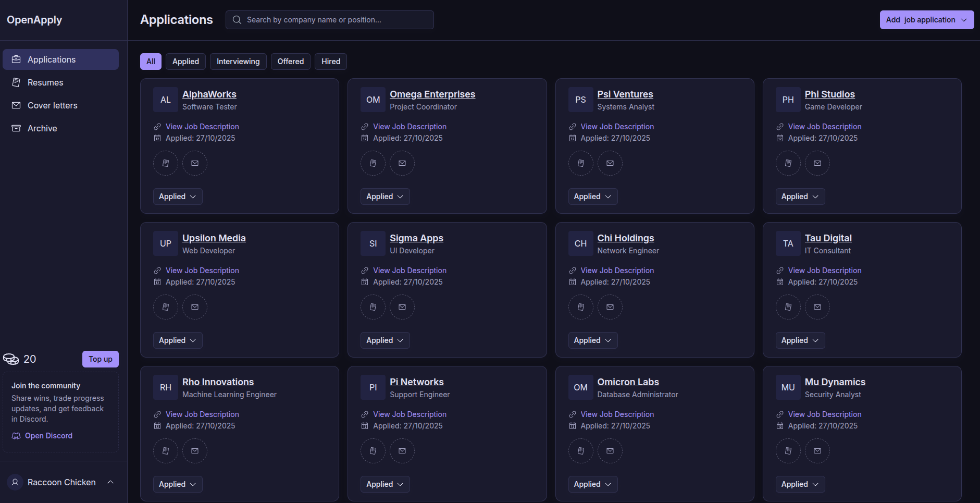
Task: Select the Resumes sidebar icon
Action: (17, 82)
